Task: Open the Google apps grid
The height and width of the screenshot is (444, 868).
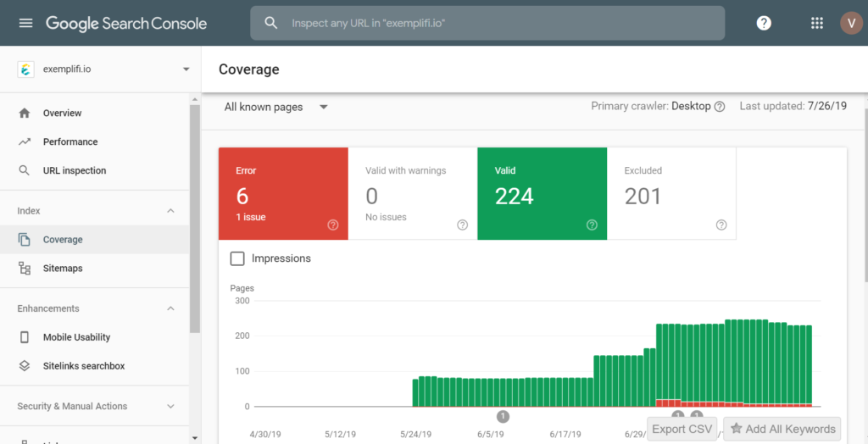Action: [816, 23]
